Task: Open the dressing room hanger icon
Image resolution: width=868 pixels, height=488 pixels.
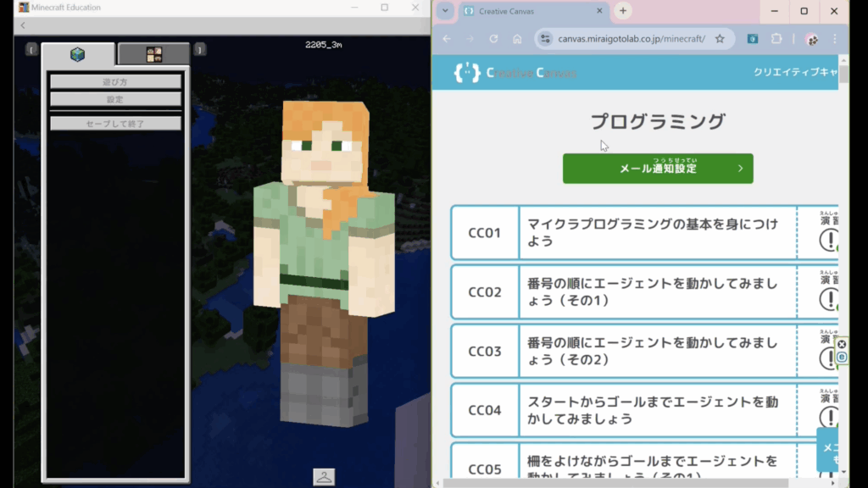Action: (x=324, y=477)
